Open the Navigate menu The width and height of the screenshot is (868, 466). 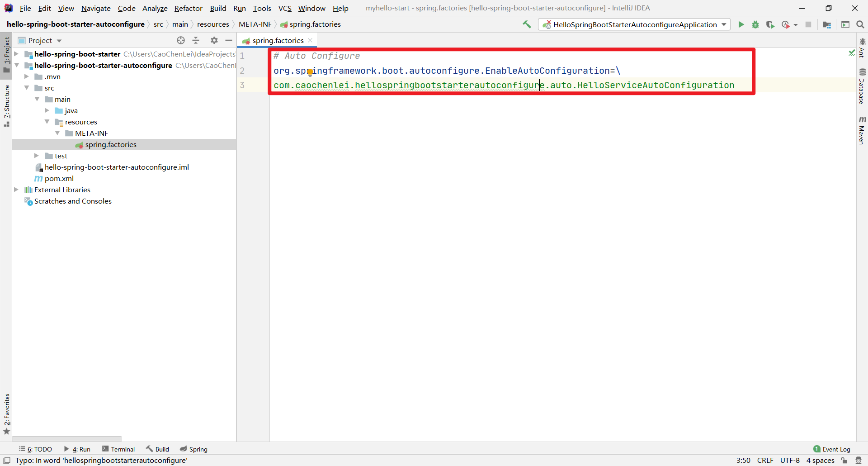point(96,8)
